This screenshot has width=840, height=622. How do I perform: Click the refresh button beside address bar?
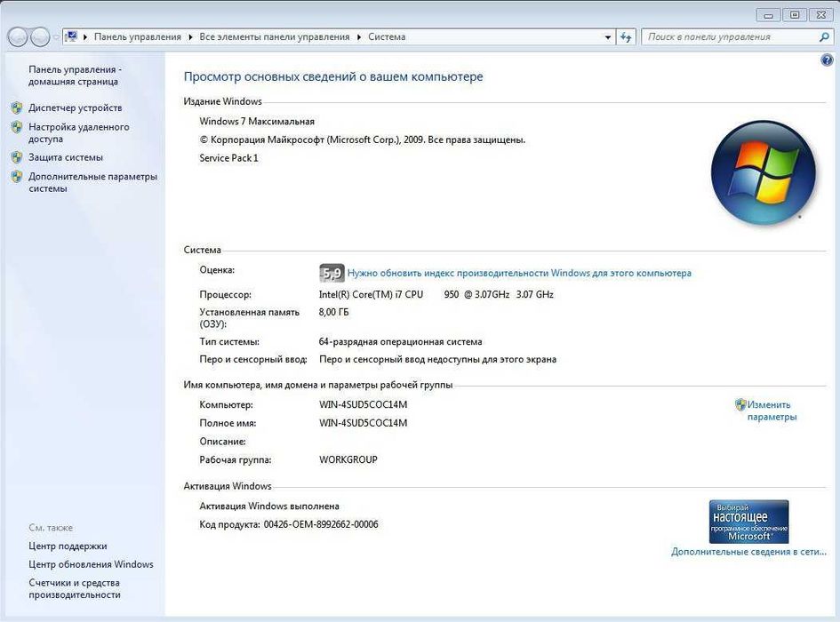point(626,37)
